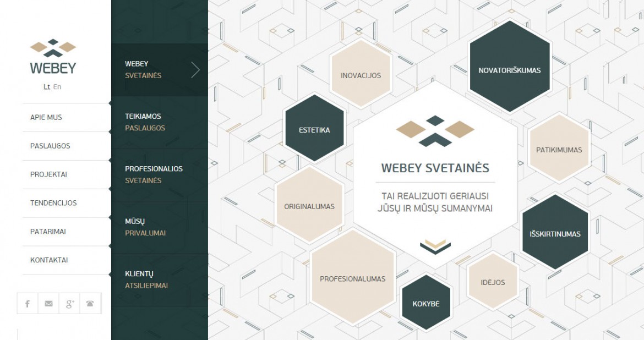This screenshot has height=340, width=644.
Task: Click the telephone contact icon
Action: (x=91, y=303)
